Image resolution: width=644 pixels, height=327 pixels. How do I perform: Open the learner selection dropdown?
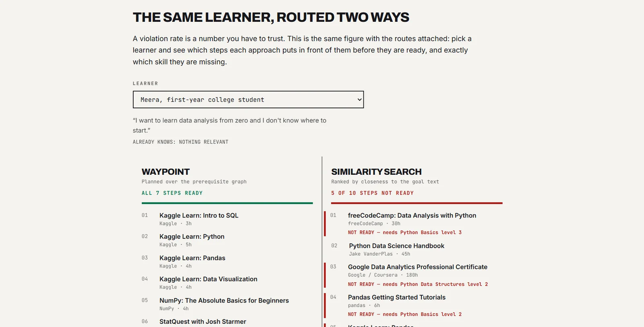[x=248, y=99]
